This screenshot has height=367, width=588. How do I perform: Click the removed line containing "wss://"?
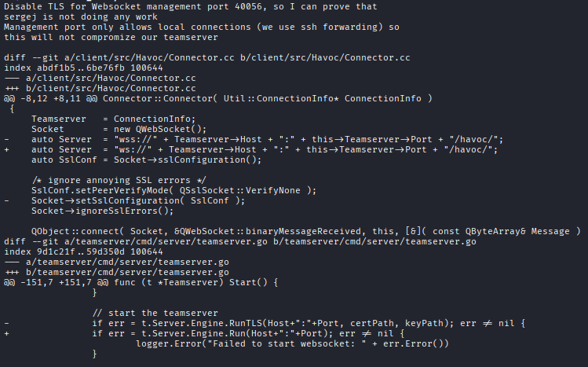pos(254,139)
